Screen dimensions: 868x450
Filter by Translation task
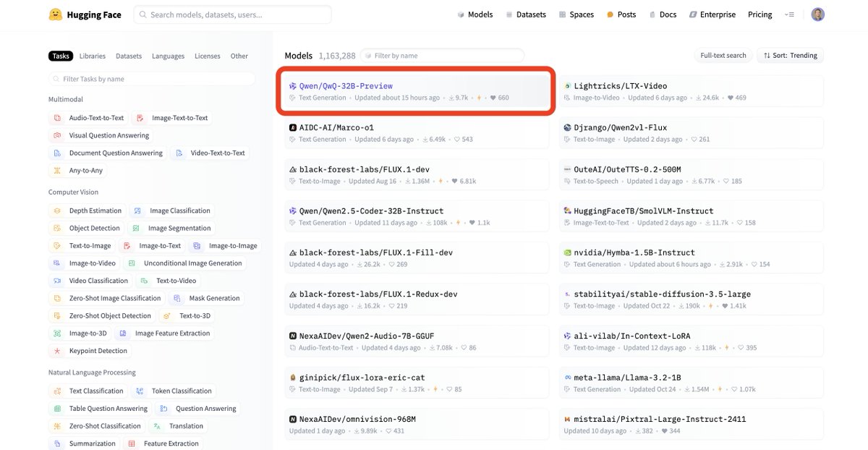179,426
